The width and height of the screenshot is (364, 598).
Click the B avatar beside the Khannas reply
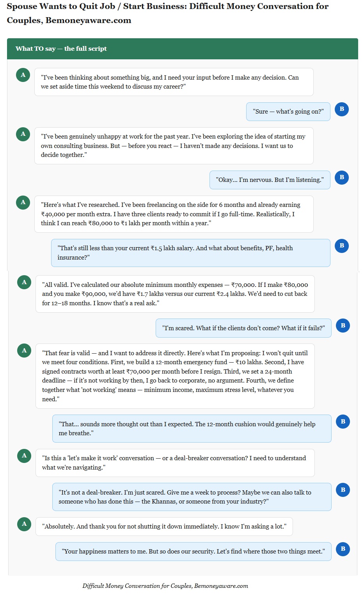(343, 490)
